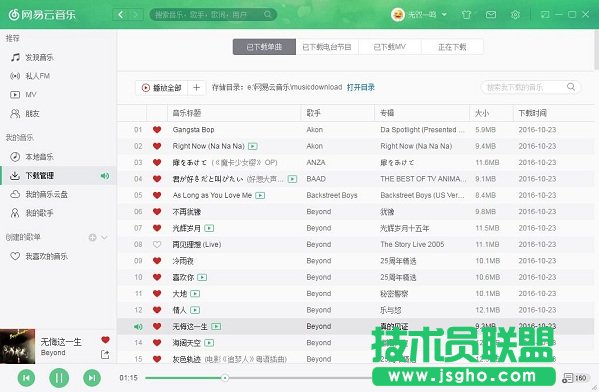
Task: Go to the MV section in sidebar
Action: tap(23, 95)
